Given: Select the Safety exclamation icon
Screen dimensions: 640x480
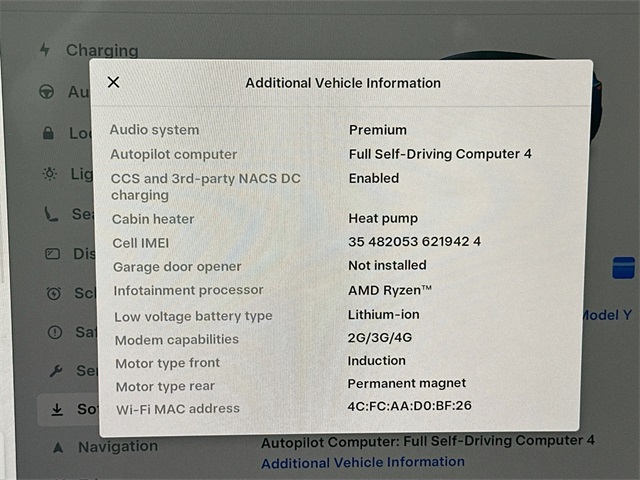Looking at the screenshot, I should (55, 332).
